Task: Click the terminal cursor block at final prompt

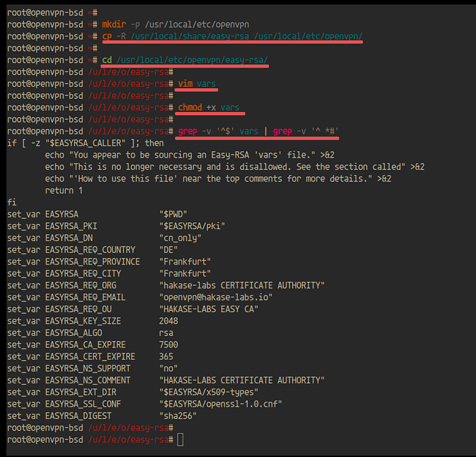Action: (x=180, y=439)
